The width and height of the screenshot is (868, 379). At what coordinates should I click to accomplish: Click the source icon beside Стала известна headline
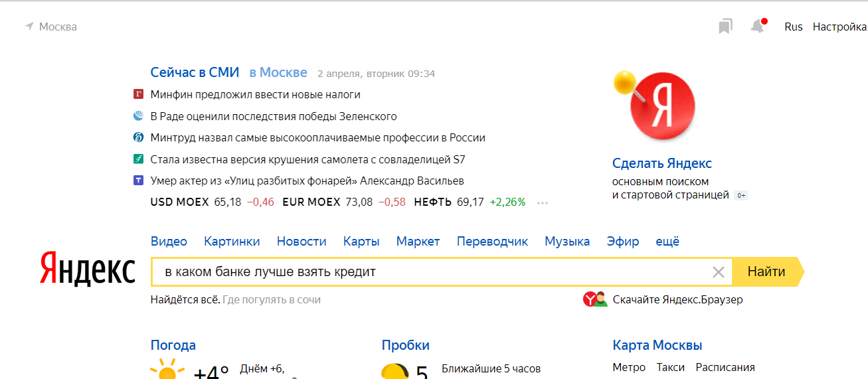tap(138, 159)
